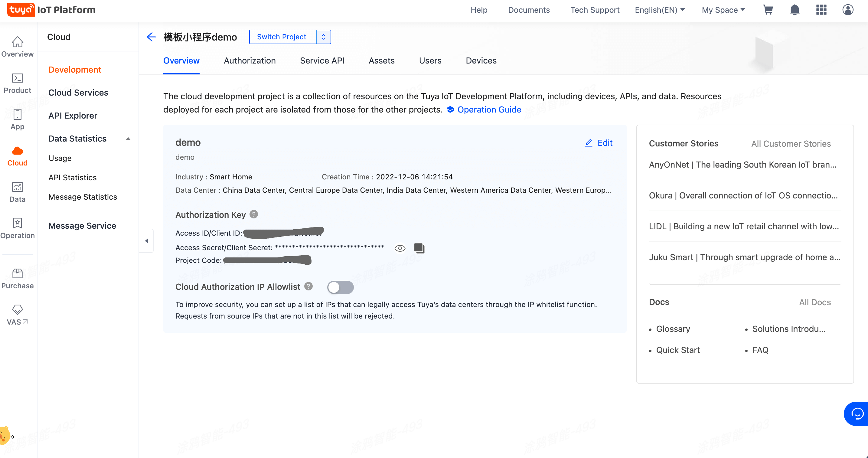Open the Operation Guide link
The width and height of the screenshot is (868, 458).
[x=489, y=110]
